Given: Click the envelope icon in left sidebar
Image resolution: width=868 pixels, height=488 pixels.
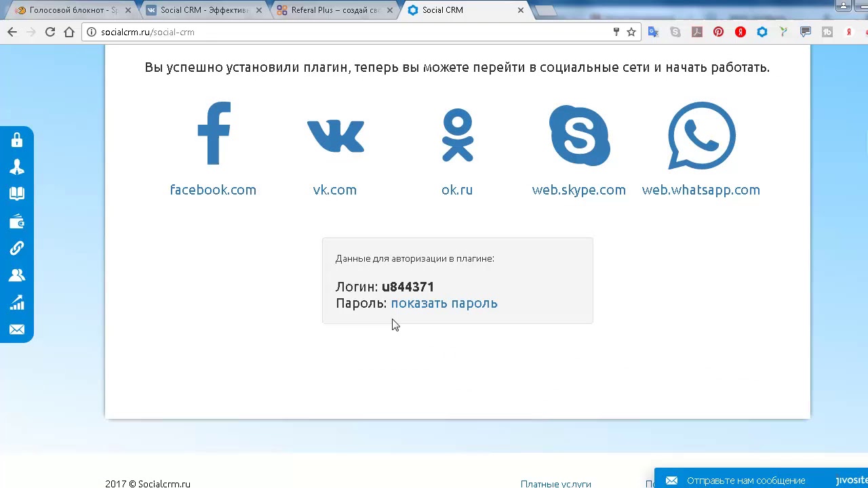Looking at the screenshot, I should tap(17, 329).
